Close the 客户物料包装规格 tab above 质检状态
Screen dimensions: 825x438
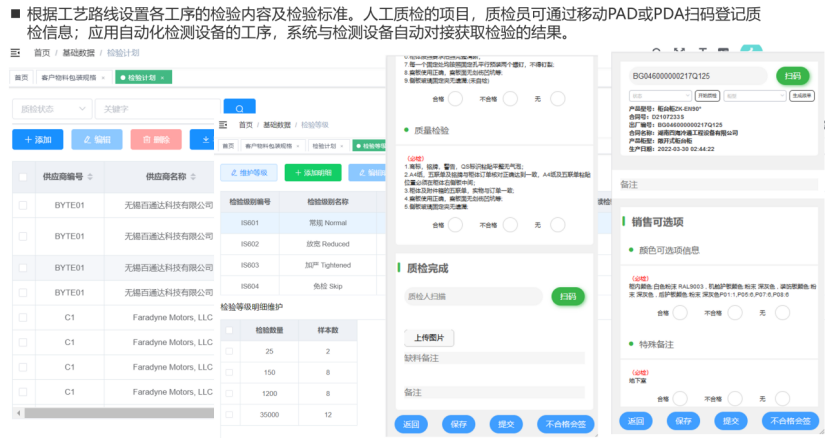[104, 77]
